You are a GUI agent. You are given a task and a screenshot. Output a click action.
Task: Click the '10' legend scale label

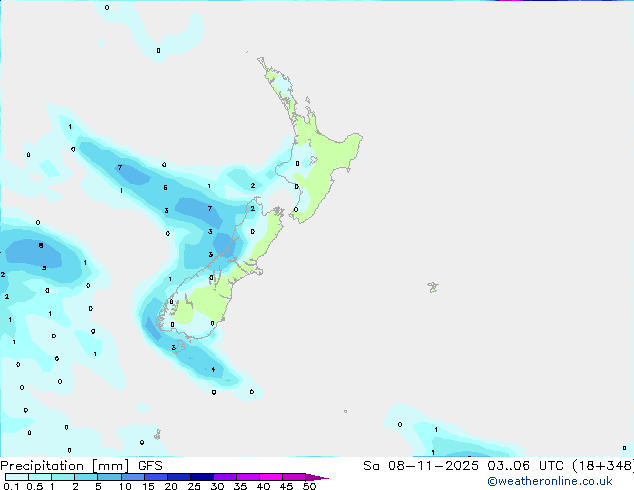click(x=125, y=486)
